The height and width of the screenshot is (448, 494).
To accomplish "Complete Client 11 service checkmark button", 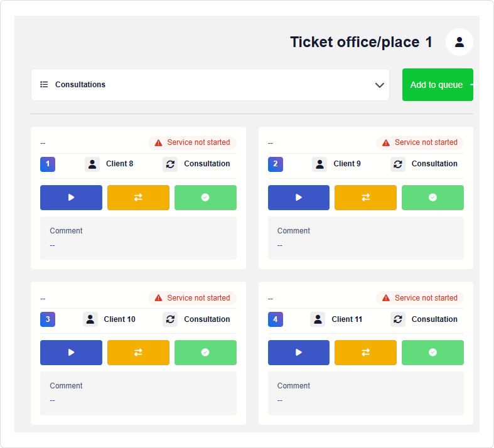I will (x=432, y=353).
